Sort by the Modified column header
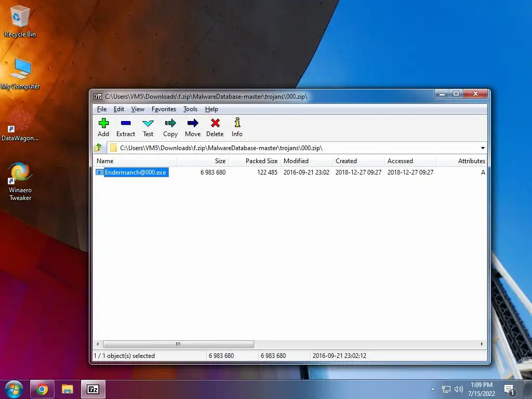This screenshot has width=532, height=399. 307,161
